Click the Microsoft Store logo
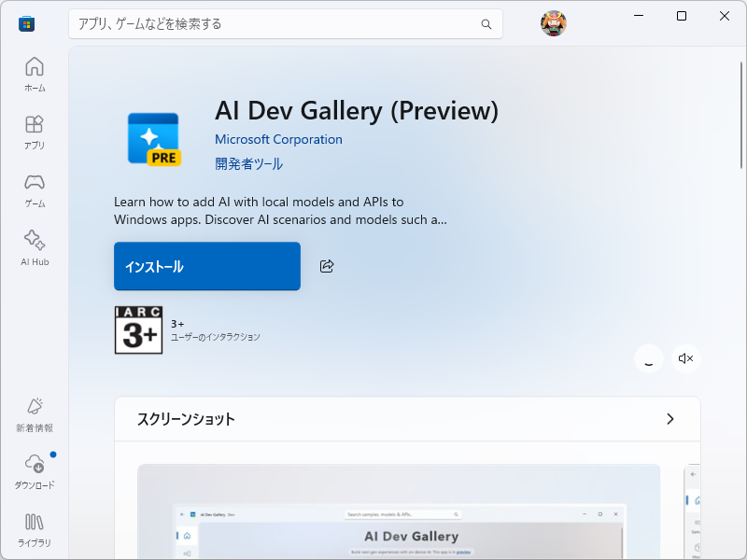 pos(25,23)
